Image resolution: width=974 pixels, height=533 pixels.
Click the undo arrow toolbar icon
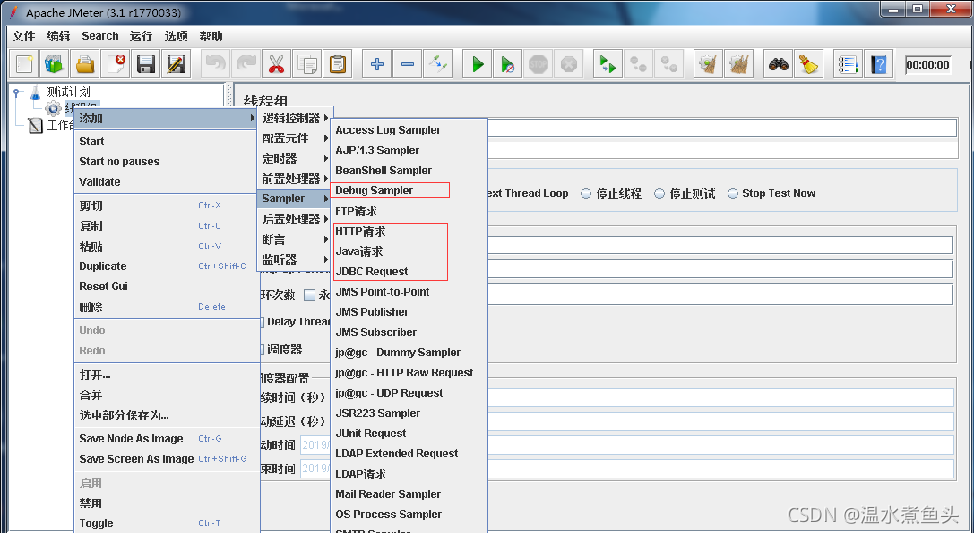point(216,64)
